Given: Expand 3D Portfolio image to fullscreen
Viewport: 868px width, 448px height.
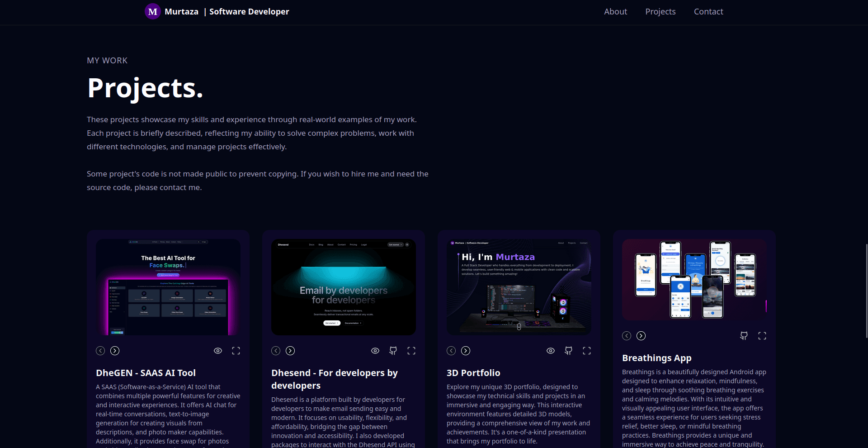Looking at the screenshot, I should (x=587, y=351).
